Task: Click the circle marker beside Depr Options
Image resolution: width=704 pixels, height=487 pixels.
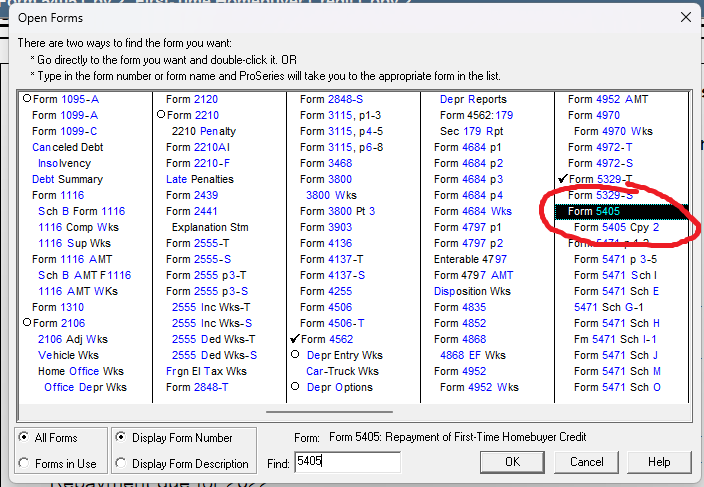Action: click(295, 386)
